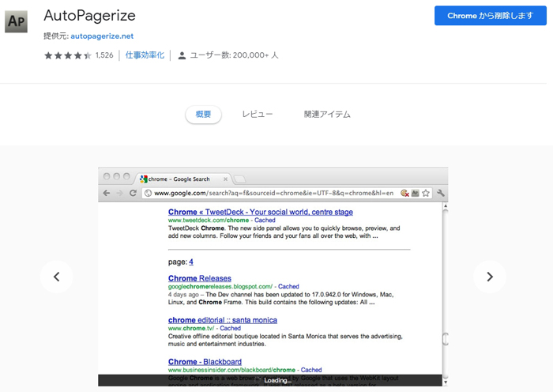Show previous screenshot with left chevron

point(56,277)
